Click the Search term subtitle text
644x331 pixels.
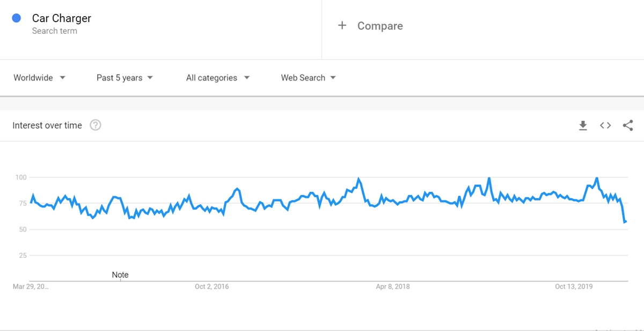click(54, 31)
